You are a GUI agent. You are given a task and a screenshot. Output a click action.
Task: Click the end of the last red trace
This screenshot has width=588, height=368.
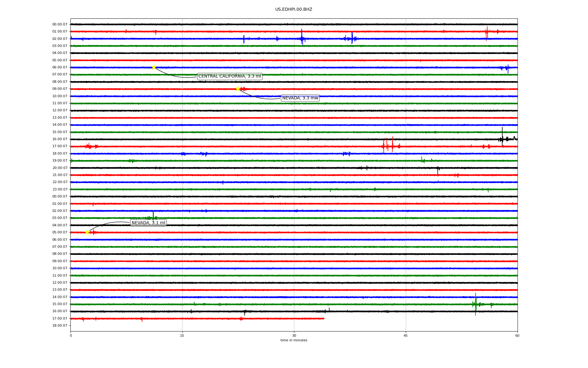click(x=324, y=319)
